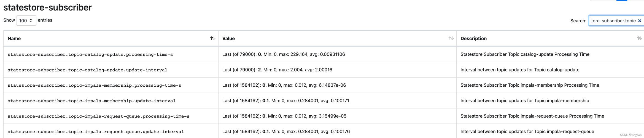Clear the search field with X icon

coord(640,21)
